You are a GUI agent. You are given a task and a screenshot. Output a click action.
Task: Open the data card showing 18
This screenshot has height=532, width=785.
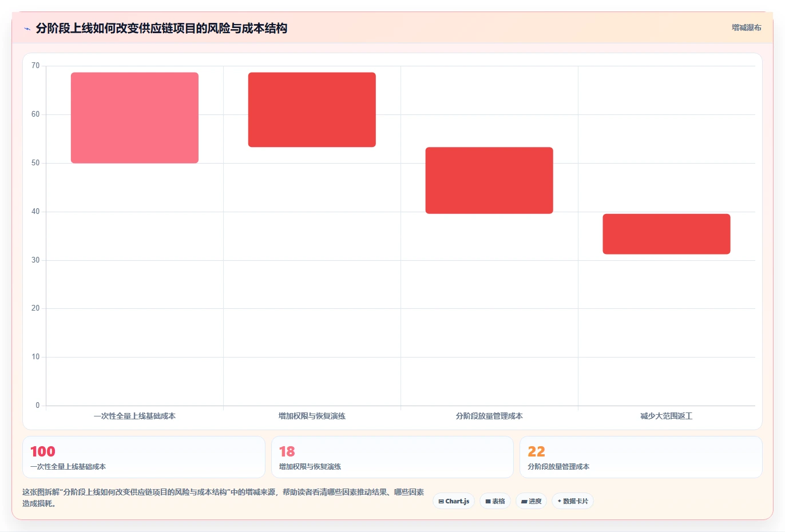[x=392, y=457]
